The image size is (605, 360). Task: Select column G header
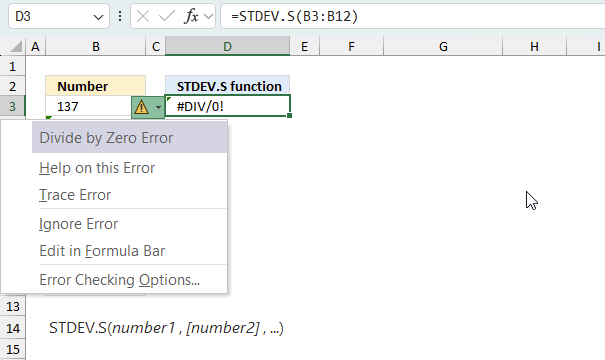[x=443, y=47]
